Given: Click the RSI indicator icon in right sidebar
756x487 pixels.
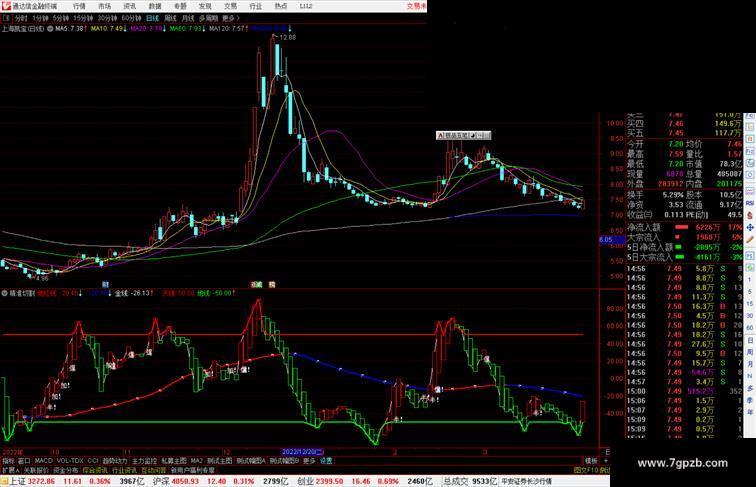Looking at the screenshot, I should pyautogui.click(x=750, y=203).
